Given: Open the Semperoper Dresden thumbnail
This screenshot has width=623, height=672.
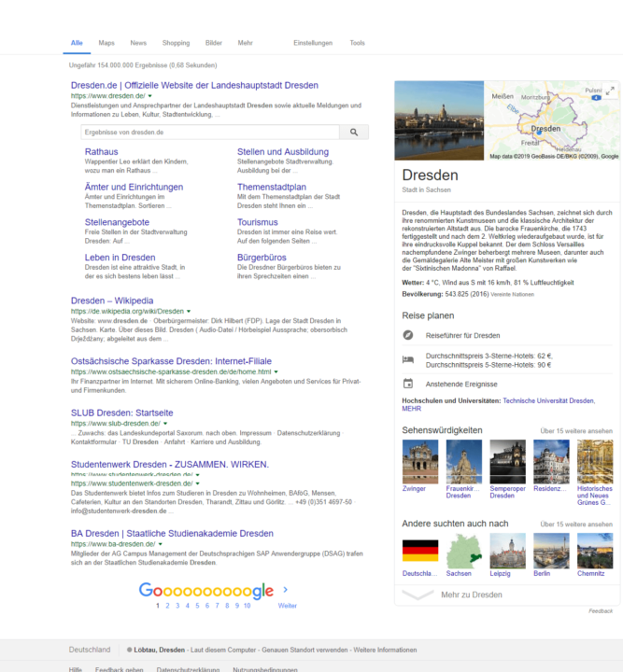Looking at the screenshot, I should tap(508, 462).
